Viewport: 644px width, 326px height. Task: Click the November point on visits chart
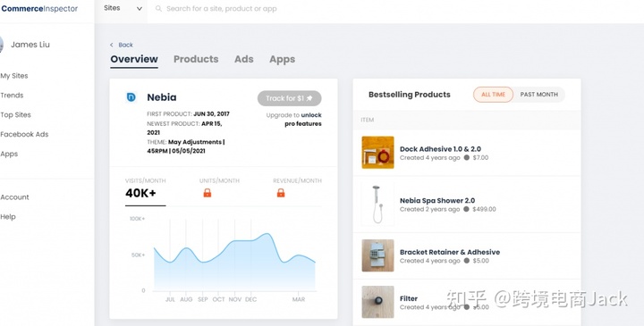pyautogui.click(x=235, y=241)
